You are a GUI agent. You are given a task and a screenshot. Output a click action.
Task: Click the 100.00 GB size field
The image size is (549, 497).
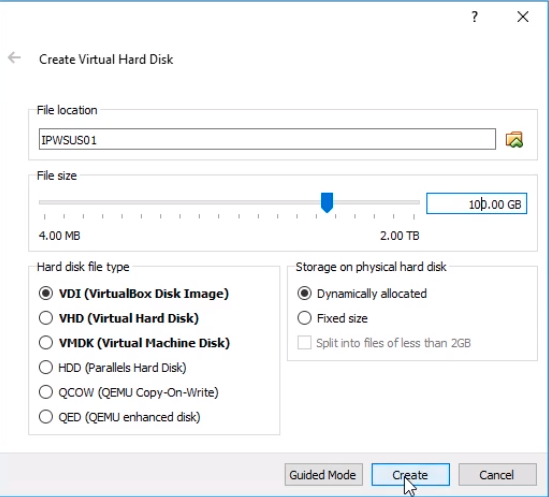tap(476, 203)
